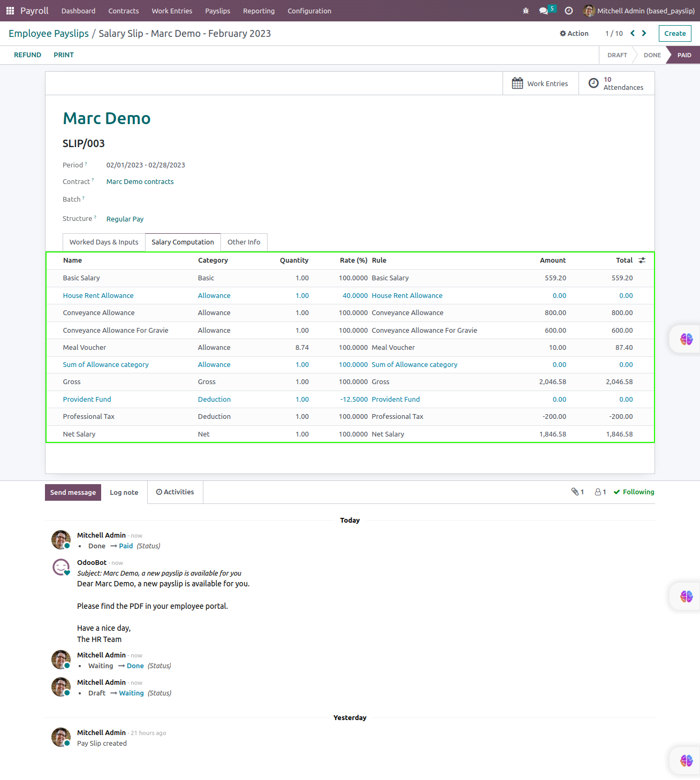Click Conveyance Allowance For Gravie row name

116,331
